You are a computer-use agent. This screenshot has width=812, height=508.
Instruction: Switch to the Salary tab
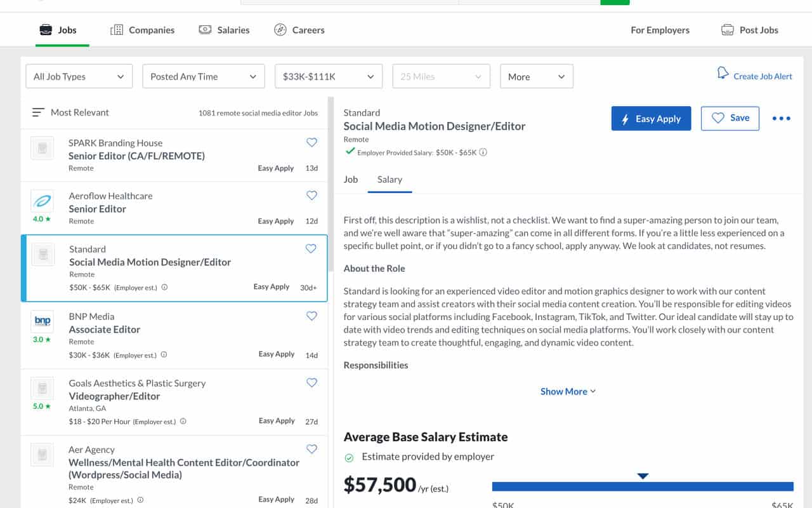point(390,179)
